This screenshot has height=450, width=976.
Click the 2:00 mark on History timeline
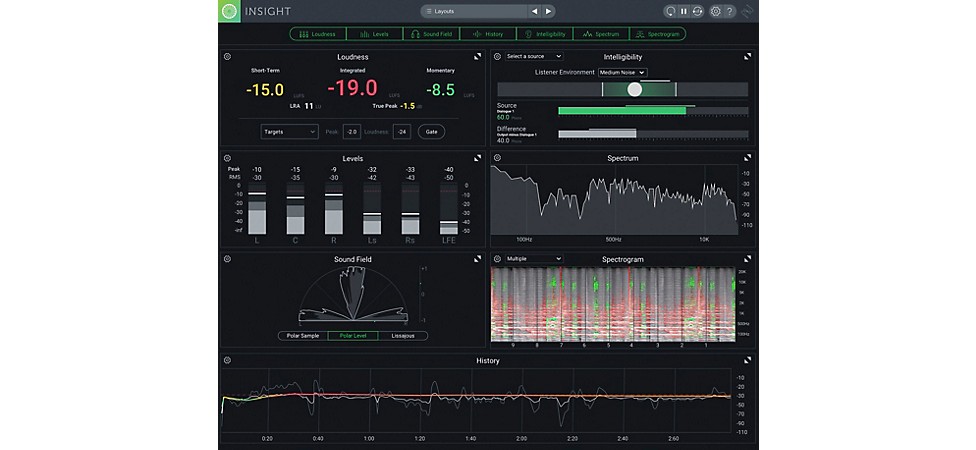[522, 438]
